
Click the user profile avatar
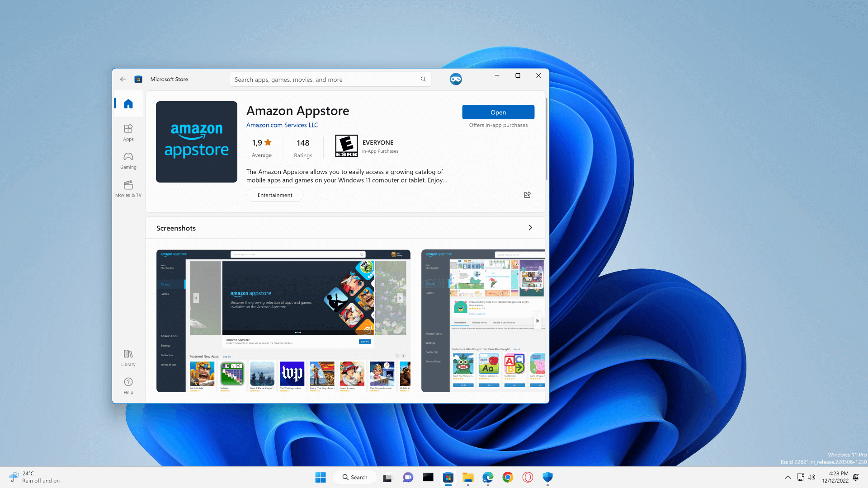tap(455, 79)
